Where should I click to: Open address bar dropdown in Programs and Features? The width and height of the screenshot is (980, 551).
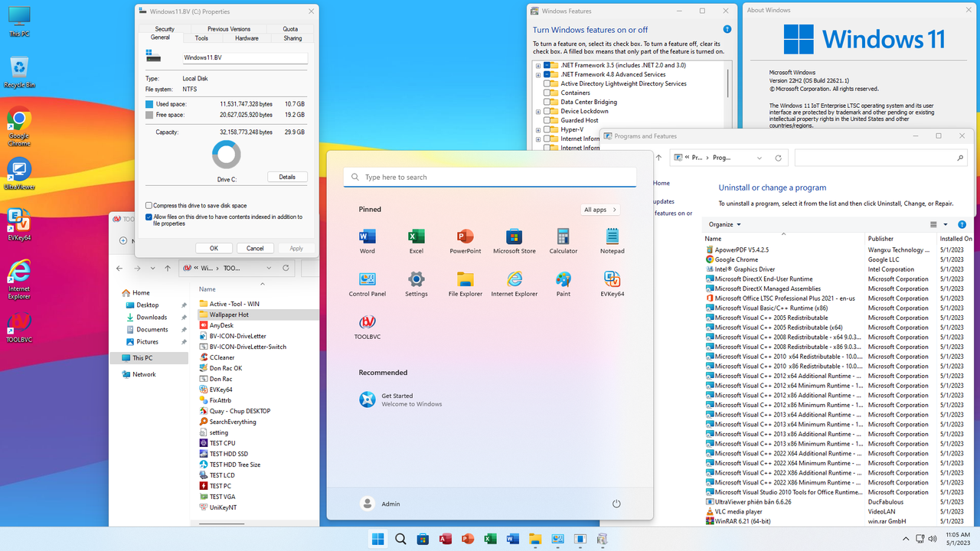coord(759,158)
